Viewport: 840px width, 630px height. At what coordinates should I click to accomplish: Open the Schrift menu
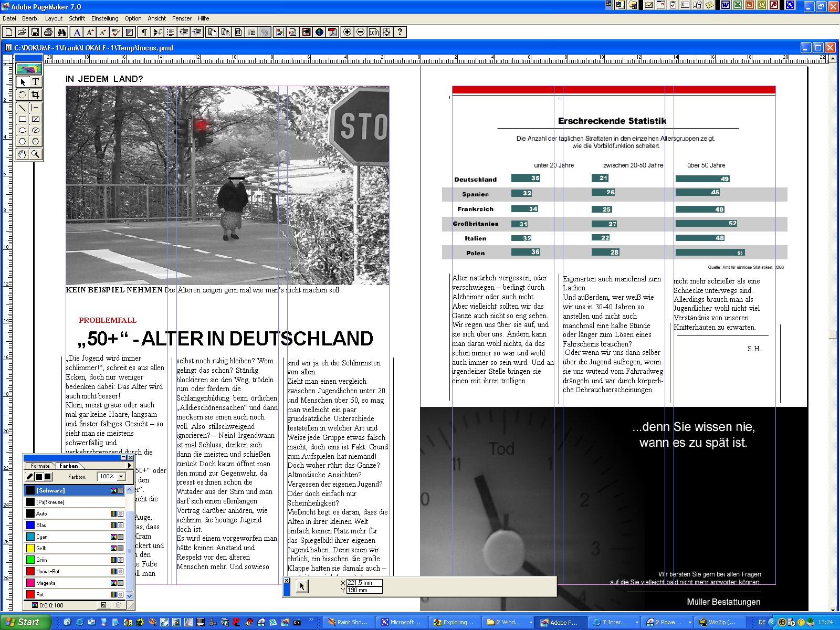tap(77, 18)
